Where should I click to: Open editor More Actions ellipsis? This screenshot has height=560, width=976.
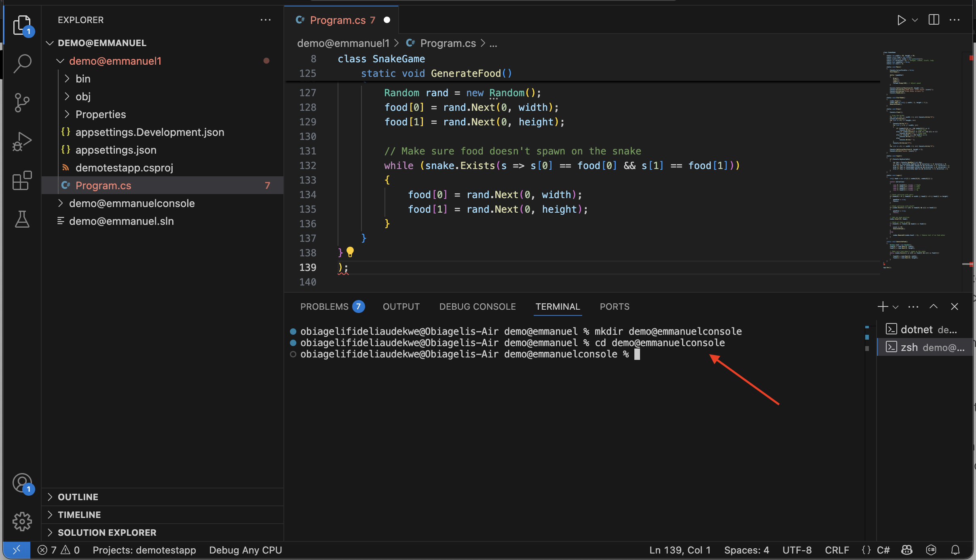pyautogui.click(x=955, y=20)
